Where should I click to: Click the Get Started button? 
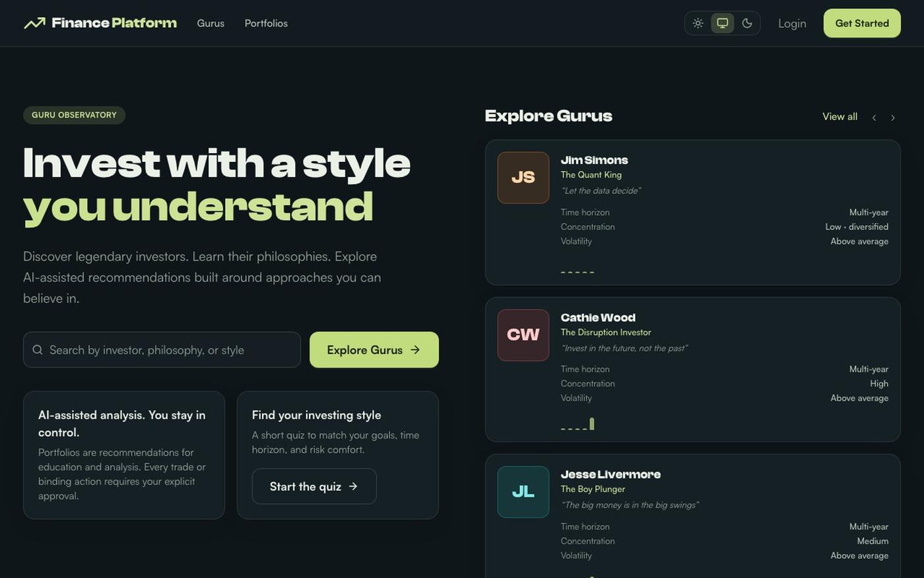[x=862, y=23]
